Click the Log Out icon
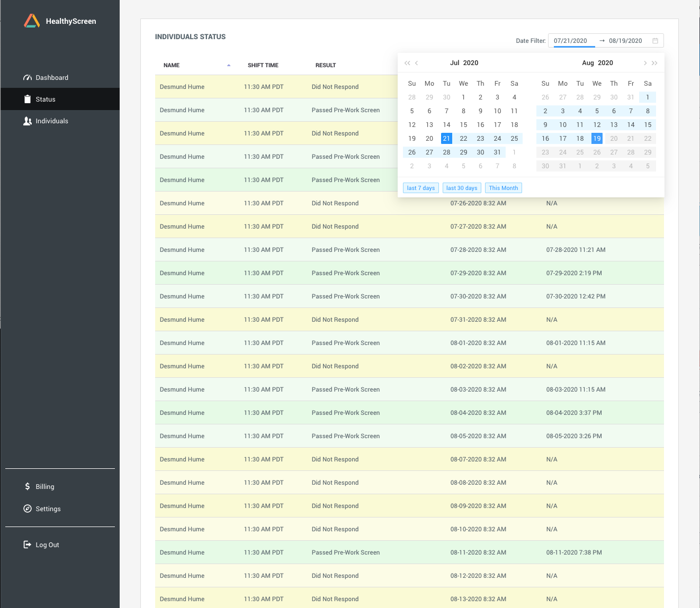This screenshot has height=608, width=700. 28,545
